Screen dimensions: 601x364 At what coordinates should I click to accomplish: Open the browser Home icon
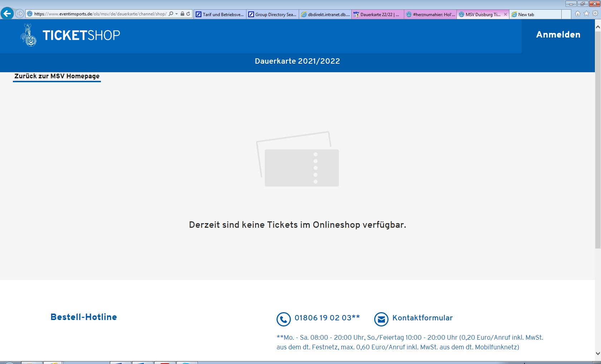(x=578, y=14)
